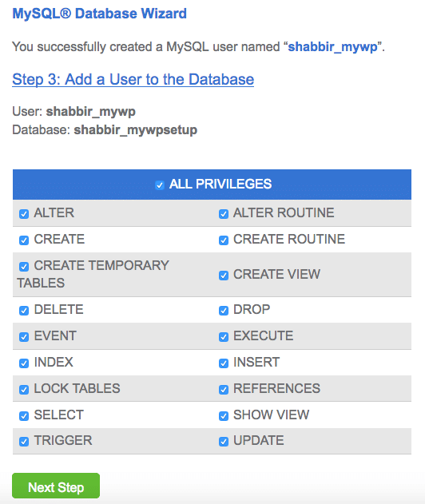
Task: Uncheck the EVENT privilege
Action: click(x=24, y=337)
